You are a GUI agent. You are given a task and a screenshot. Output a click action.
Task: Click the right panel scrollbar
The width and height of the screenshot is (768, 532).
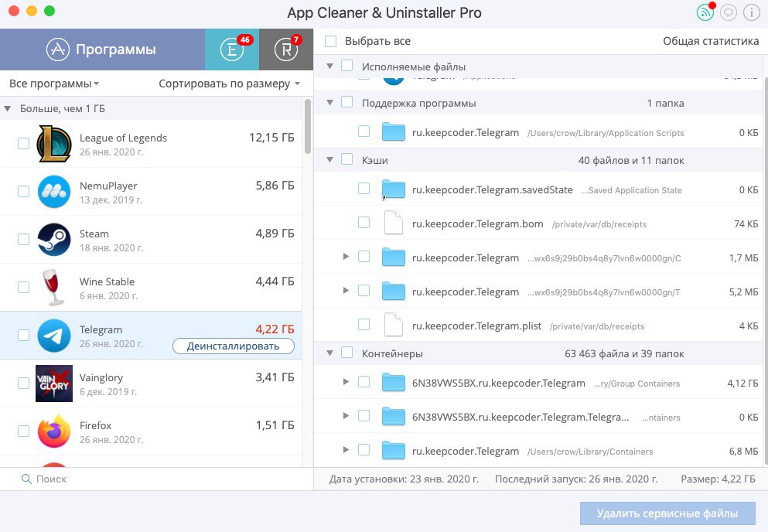[766, 271]
